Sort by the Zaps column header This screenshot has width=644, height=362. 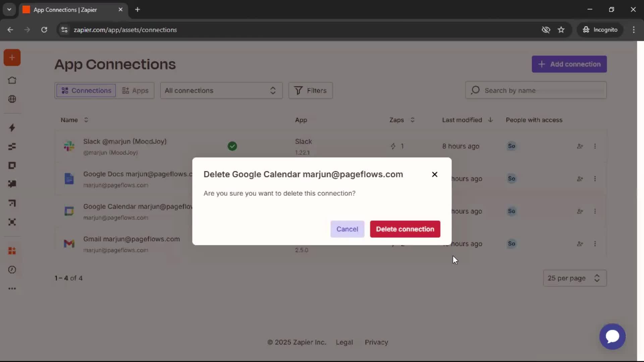[x=402, y=120]
